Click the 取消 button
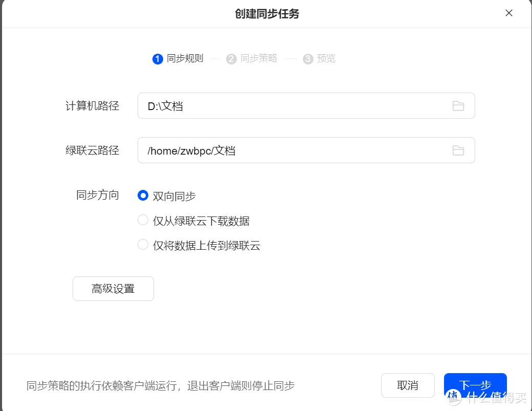 click(408, 385)
